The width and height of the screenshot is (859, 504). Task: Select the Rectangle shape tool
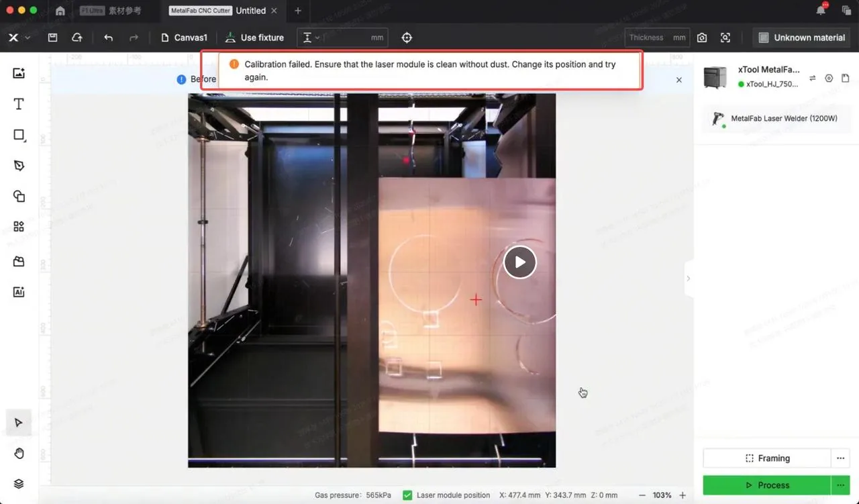pos(19,135)
